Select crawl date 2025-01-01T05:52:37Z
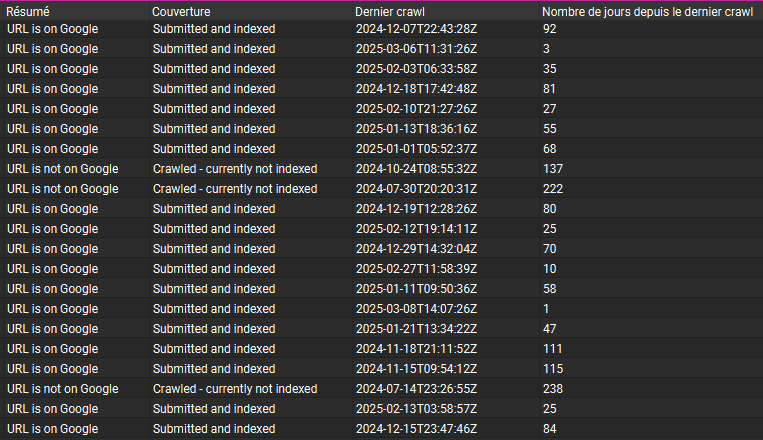763x440 pixels. tap(417, 148)
